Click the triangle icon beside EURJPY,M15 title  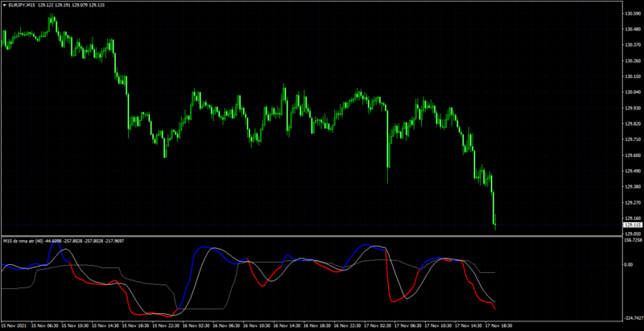5,6
